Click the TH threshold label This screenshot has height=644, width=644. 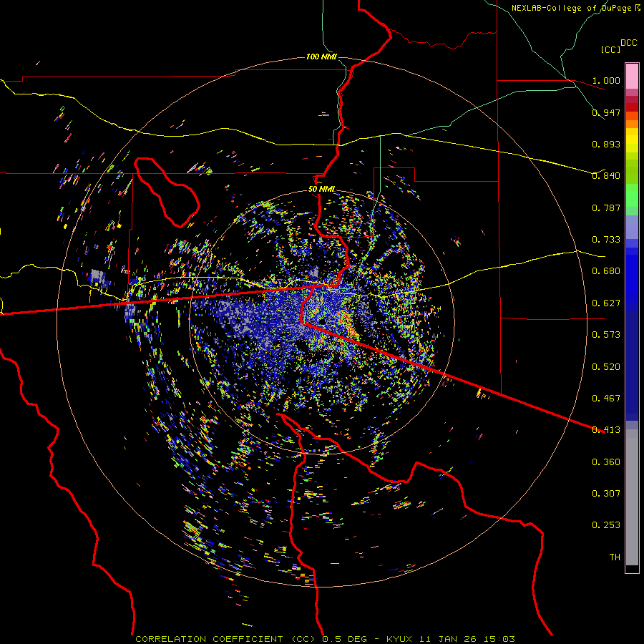615,557
